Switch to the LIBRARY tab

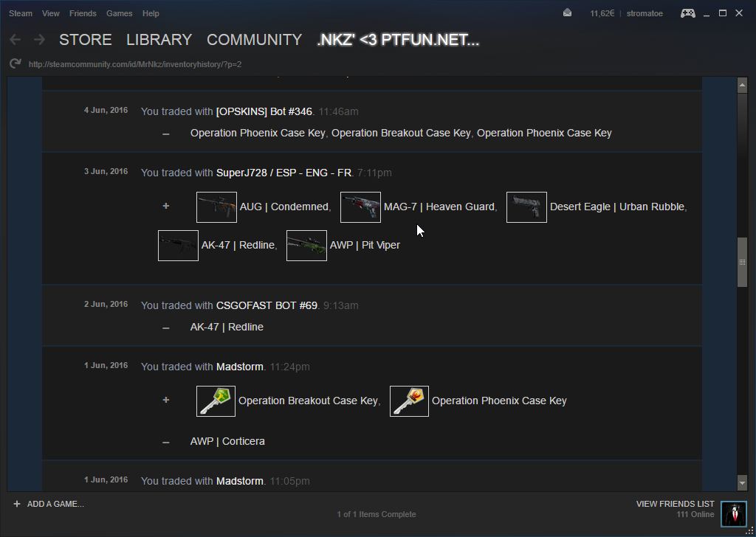tap(159, 40)
